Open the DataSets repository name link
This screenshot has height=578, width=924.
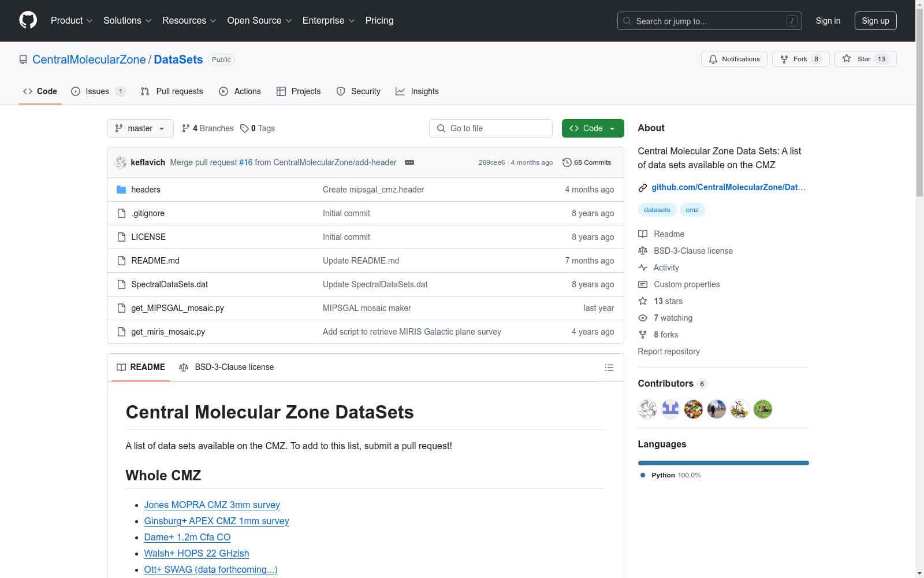[178, 60]
